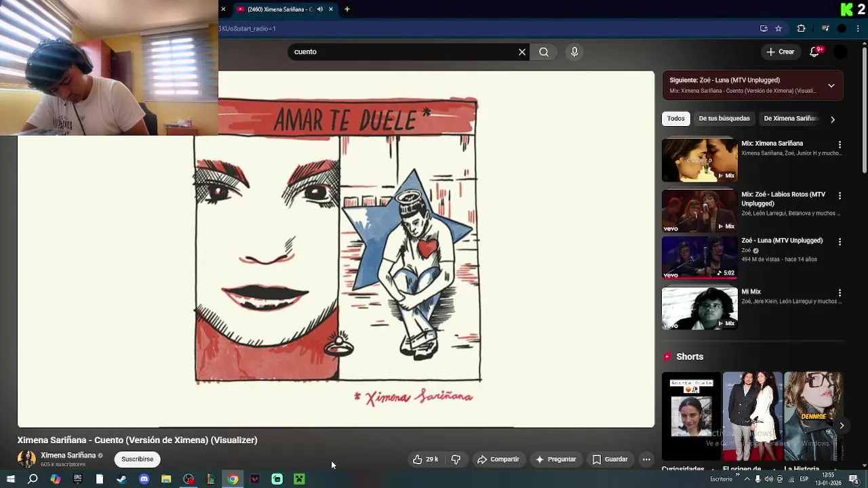Open options for 'Mix: Zoé - Labios Rotos'

(x=840, y=195)
